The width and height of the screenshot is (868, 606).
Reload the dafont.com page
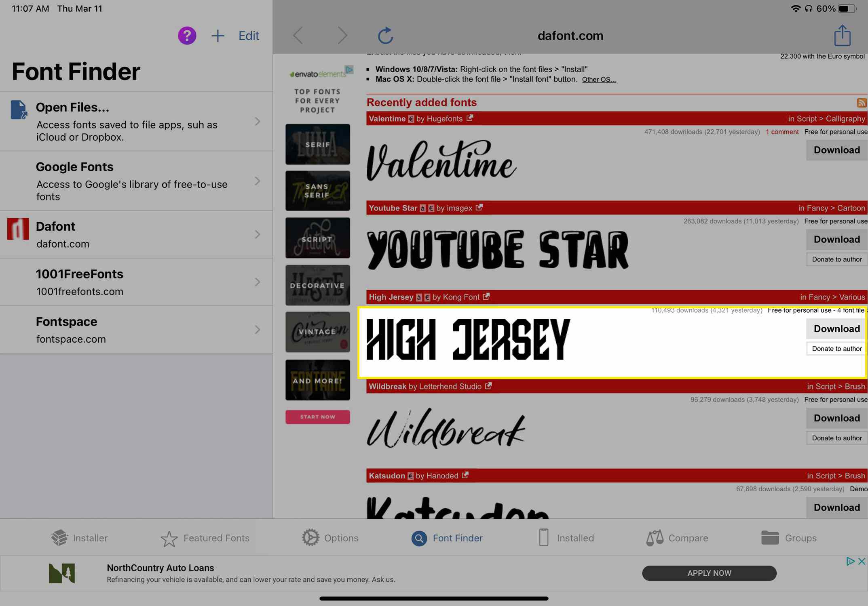coord(384,35)
